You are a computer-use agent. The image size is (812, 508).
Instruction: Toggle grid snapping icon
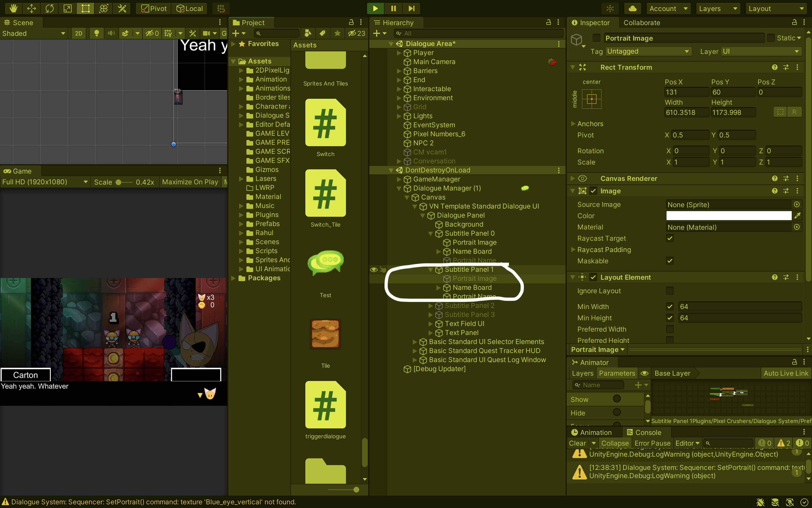(221, 8)
